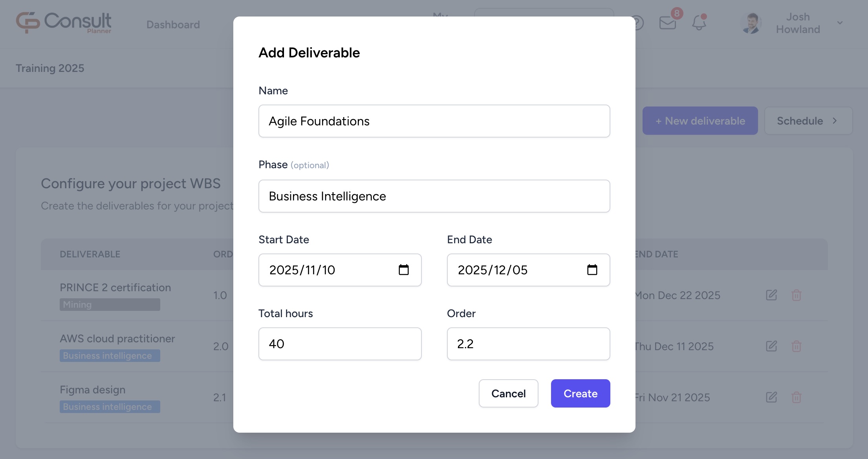The width and height of the screenshot is (868, 459).
Task: Expand the Josh Howland user menu chevron
Action: (x=840, y=23)
